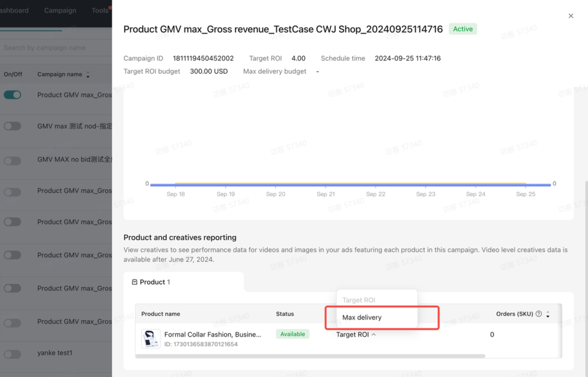Screen dimensions: 588x377
Task: Choose Target ROI option in dropdown menu
Action: tap(359, 300)
